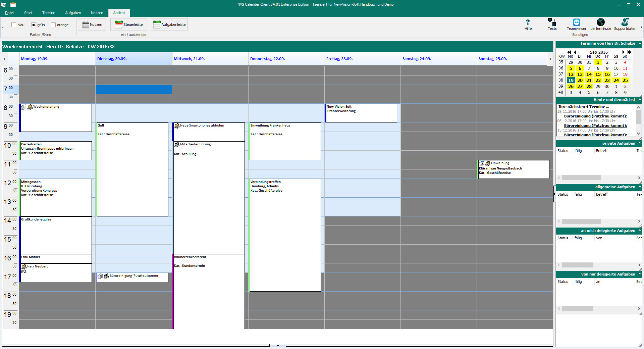Open the dertermin.de globe icon
Screen dimensions: 644x349
coord(600,22)
